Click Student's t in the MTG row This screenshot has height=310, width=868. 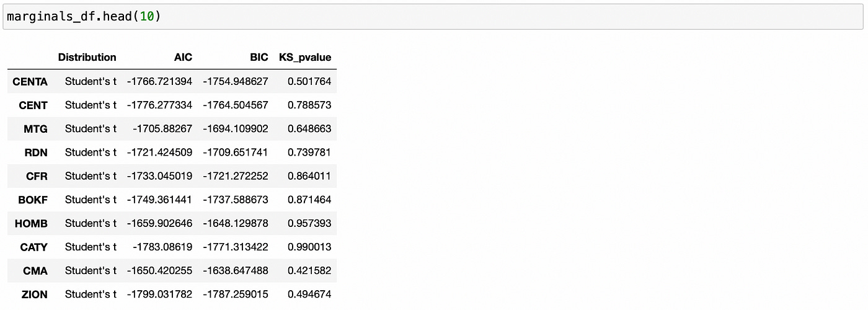click(x=91, y=129)
